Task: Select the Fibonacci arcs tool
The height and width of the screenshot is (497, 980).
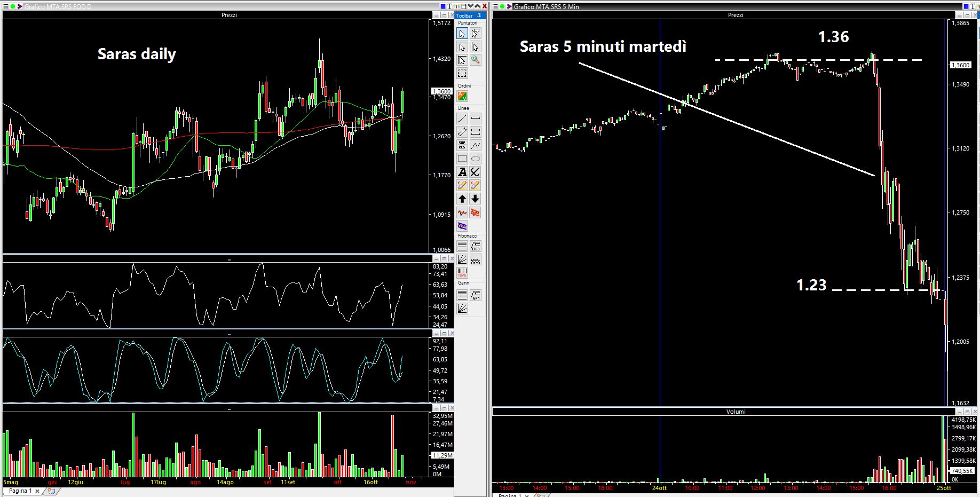Action: [x=475, y=259]
